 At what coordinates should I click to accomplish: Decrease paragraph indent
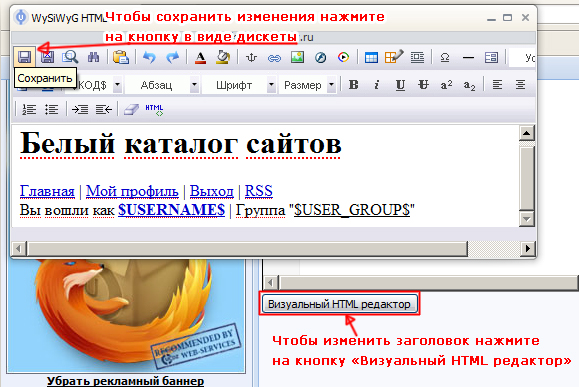coord(103,109)
